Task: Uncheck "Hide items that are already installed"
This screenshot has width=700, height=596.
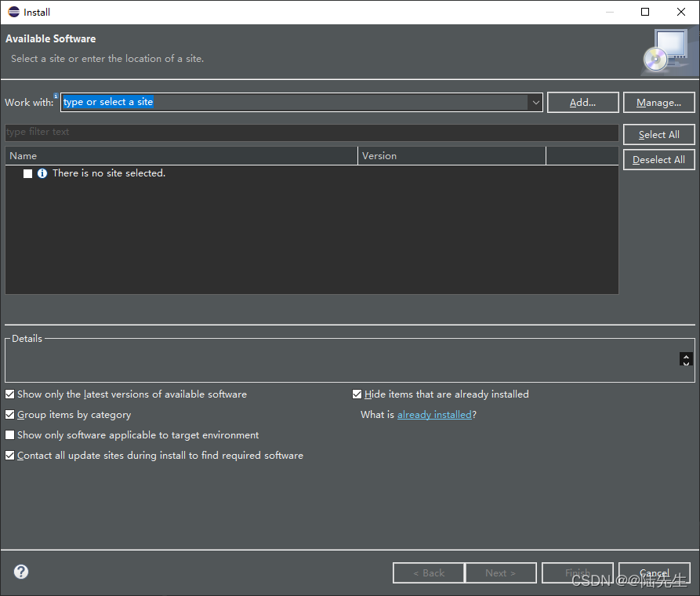Action: pyautogui.click(x=357, y=394)
